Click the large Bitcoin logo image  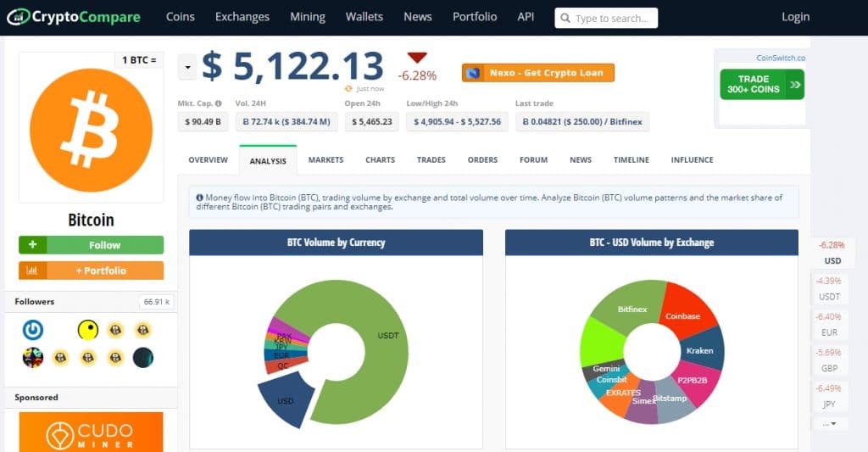[x=91, y=129]
